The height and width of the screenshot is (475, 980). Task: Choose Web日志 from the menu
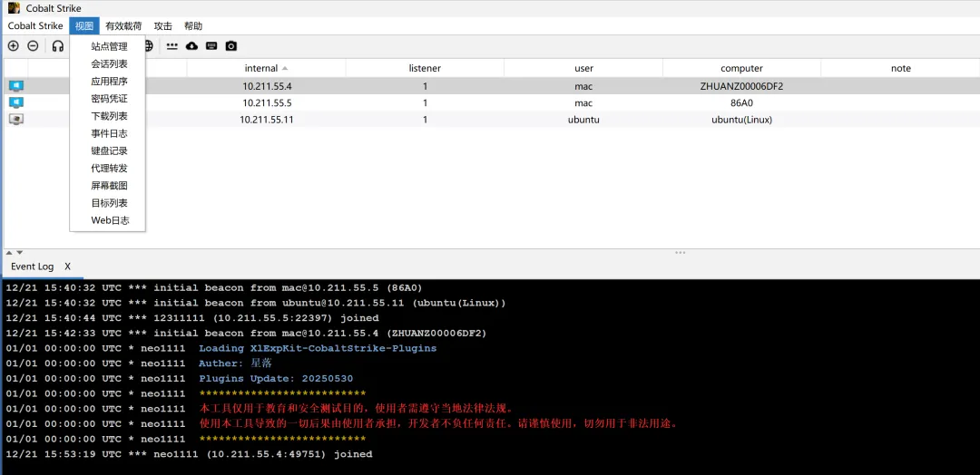[109, 220]
